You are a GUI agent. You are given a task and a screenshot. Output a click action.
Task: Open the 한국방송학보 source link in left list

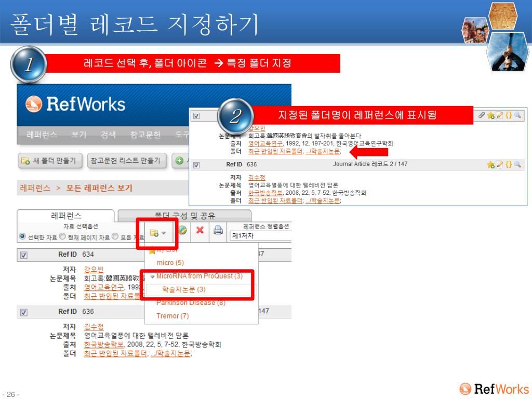[x=104, y=344]
